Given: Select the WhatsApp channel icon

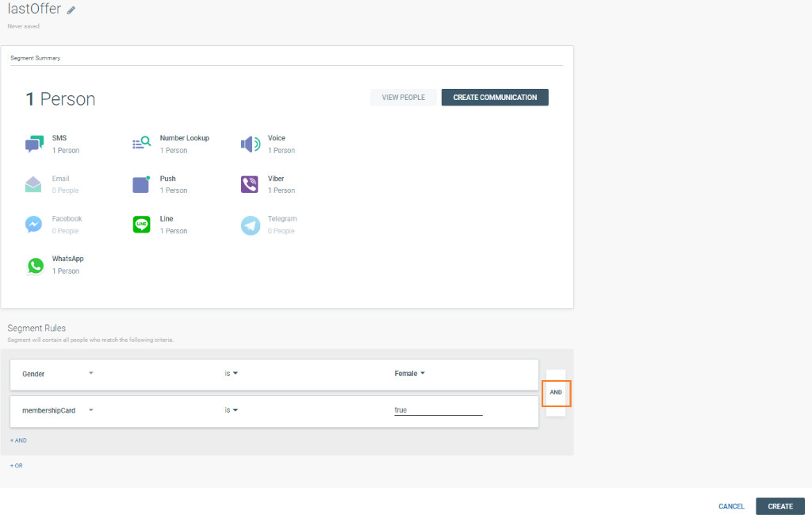Looking at the screenshot, I should pos(34,265).
